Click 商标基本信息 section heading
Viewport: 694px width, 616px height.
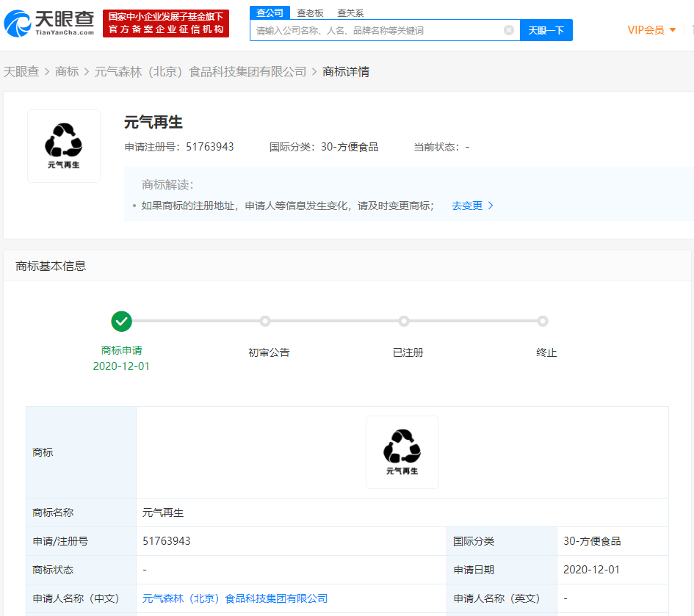[x=51, y=266]
